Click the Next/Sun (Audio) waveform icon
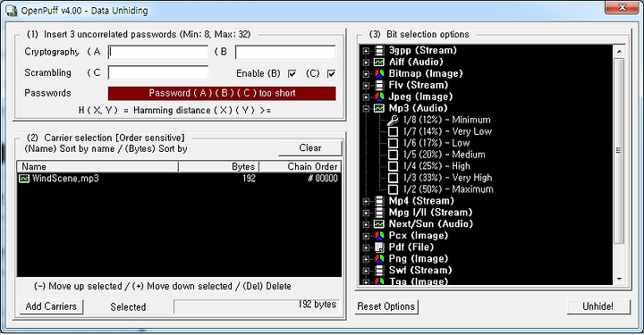 pos(379,224)
